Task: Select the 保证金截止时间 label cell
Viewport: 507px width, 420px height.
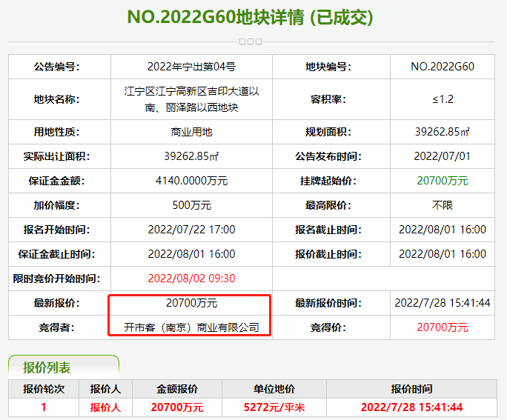Action: tap(59, 254)
